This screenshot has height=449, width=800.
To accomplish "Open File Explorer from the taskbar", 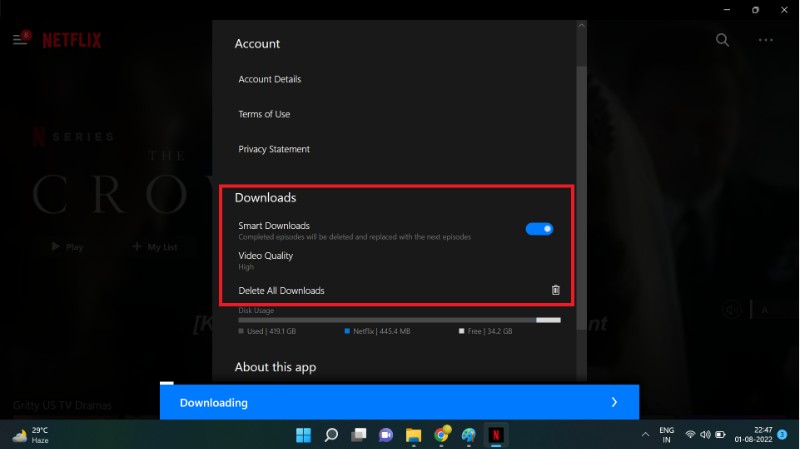I will 413,435.
